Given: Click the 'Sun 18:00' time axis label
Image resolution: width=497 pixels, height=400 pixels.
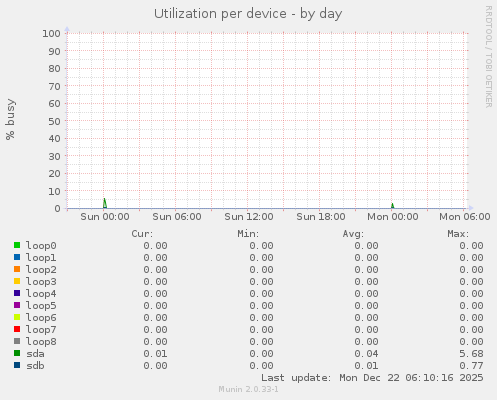Looking at the screenshot, I should tap(321, 217).
